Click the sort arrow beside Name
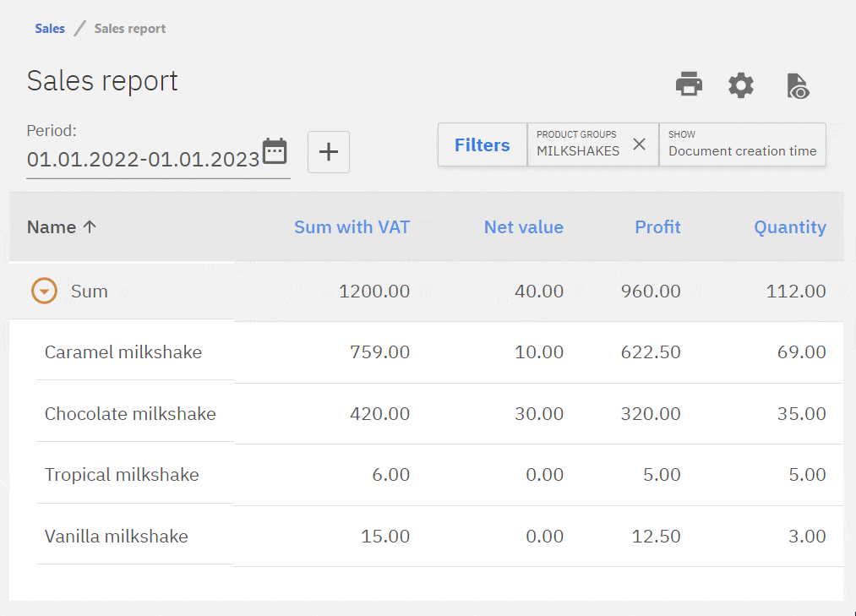Image resolution: width=856 pixels, height=616 pixels. pyautogui.click(x=89, y=227)
